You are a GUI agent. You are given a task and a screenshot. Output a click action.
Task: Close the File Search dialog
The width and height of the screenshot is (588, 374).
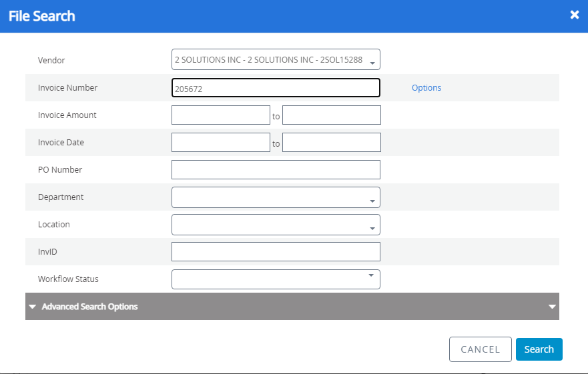tap(574, 15)
